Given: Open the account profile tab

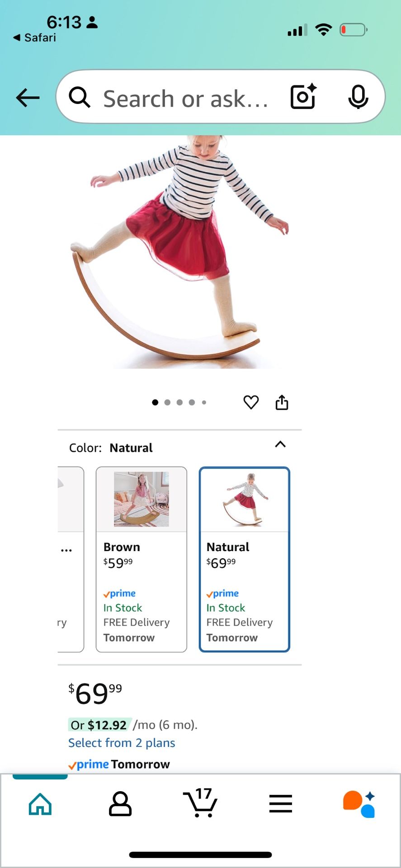Looking at the screenshot, I should [x=120, y=803].
